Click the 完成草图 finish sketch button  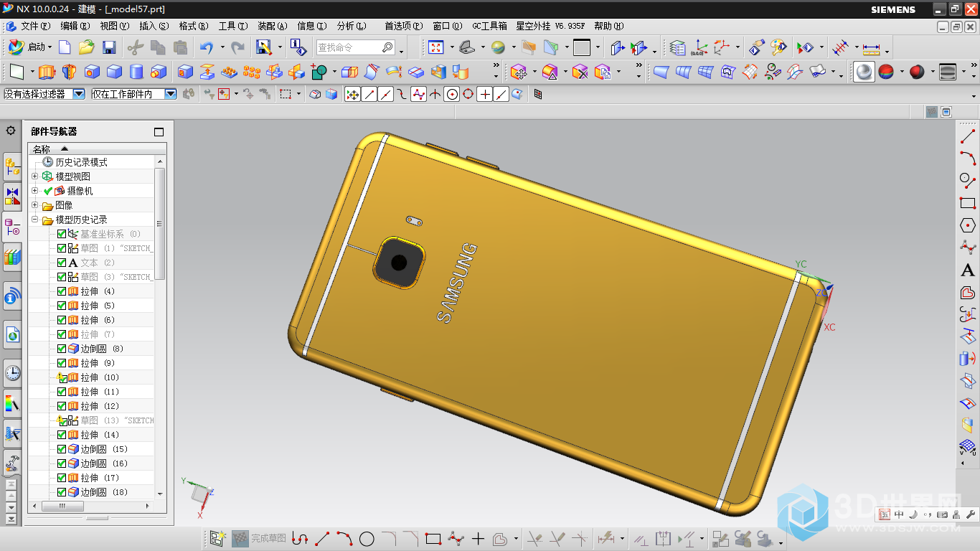click(x=260, y=538)
